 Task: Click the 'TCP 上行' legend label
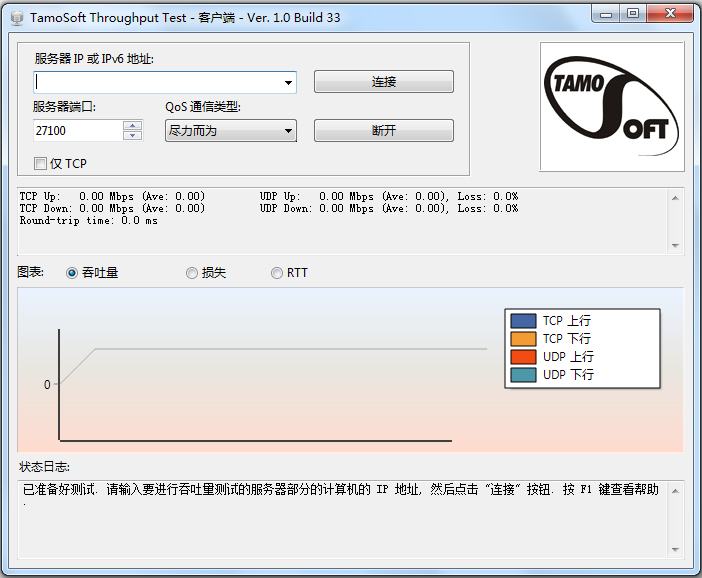[x=567, y=321]
